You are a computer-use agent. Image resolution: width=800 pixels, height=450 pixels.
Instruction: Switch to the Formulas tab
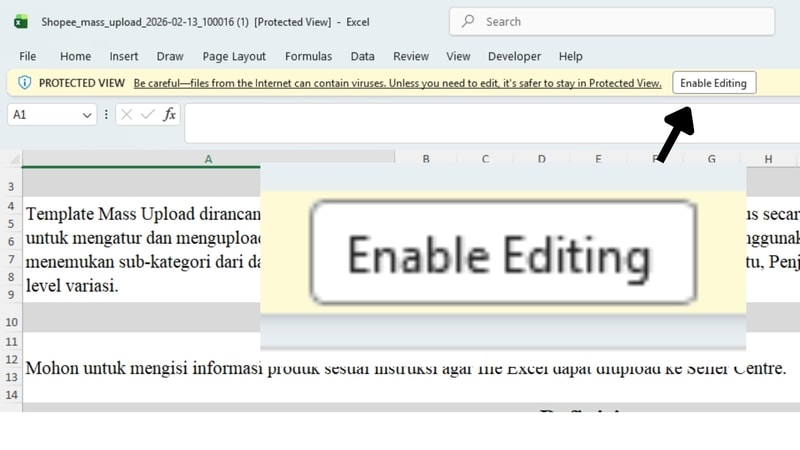click(308, 56)
